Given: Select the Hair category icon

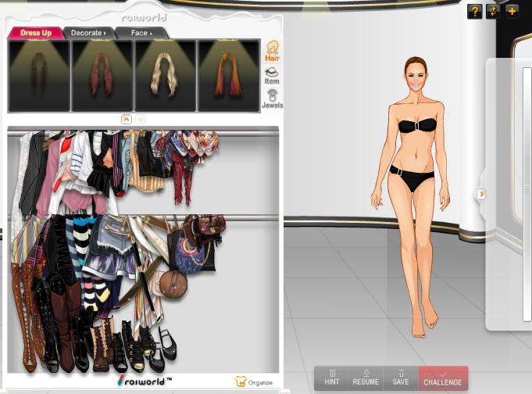Looking at the screenshot, I should coord(272,51).
